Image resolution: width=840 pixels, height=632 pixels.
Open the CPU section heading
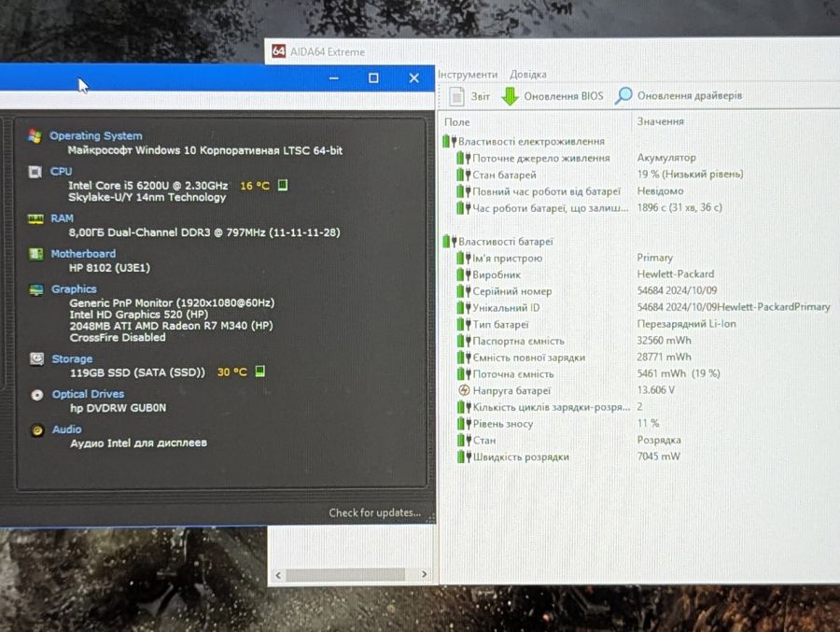click(x=61, y=172)
